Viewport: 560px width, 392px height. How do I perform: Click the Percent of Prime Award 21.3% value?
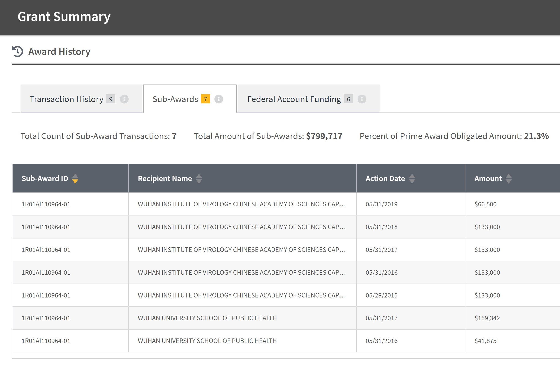(x=536, y=136)
